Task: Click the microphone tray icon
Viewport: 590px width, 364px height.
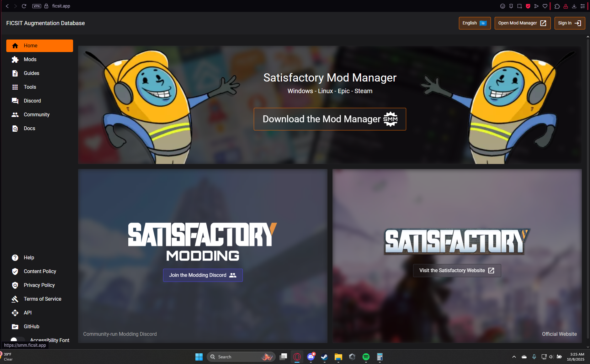Action: click(534, 357)
